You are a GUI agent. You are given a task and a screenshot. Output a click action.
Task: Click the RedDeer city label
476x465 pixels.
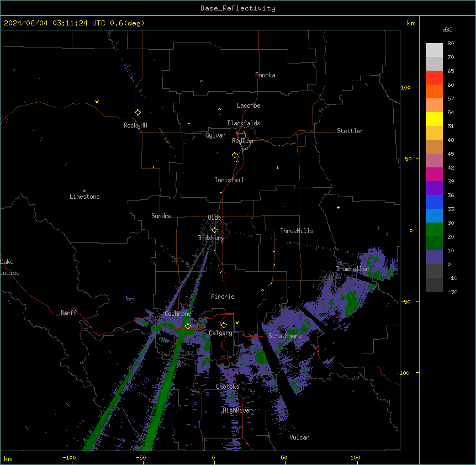coord(243,141)
